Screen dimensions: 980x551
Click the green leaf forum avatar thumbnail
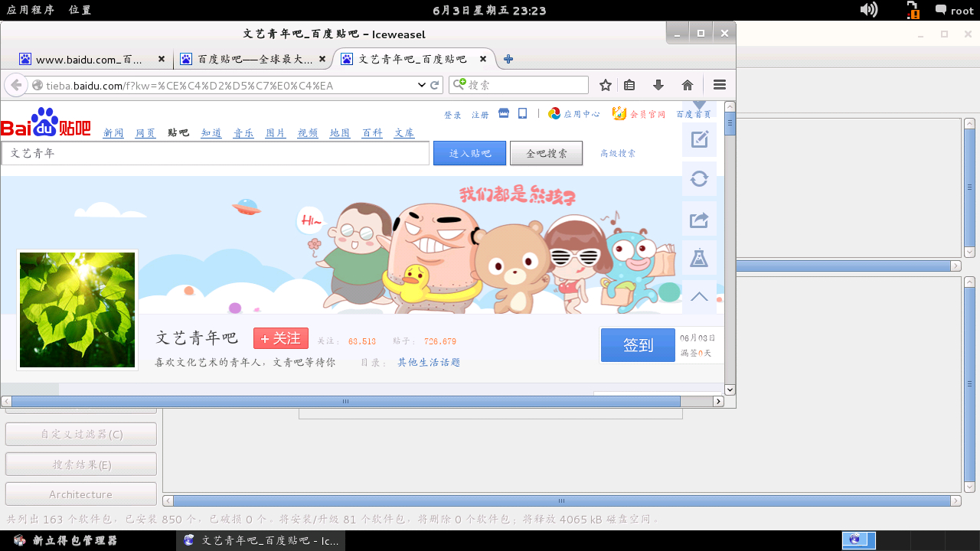point(77,310)
